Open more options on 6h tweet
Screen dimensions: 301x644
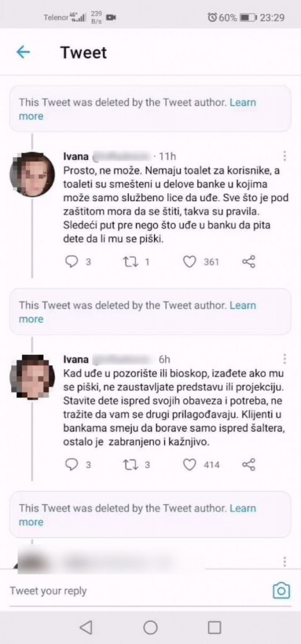pos(284,359)
